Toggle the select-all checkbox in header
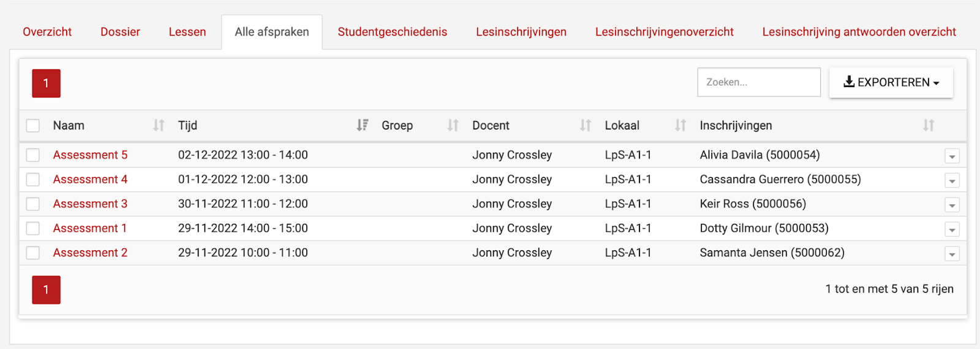Viewport: 980px width, 349px height. click(33, 126)
